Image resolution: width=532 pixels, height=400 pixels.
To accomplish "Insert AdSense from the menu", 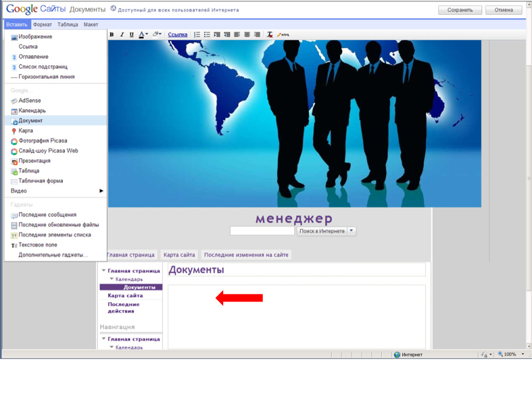I will tap(56, 100).
